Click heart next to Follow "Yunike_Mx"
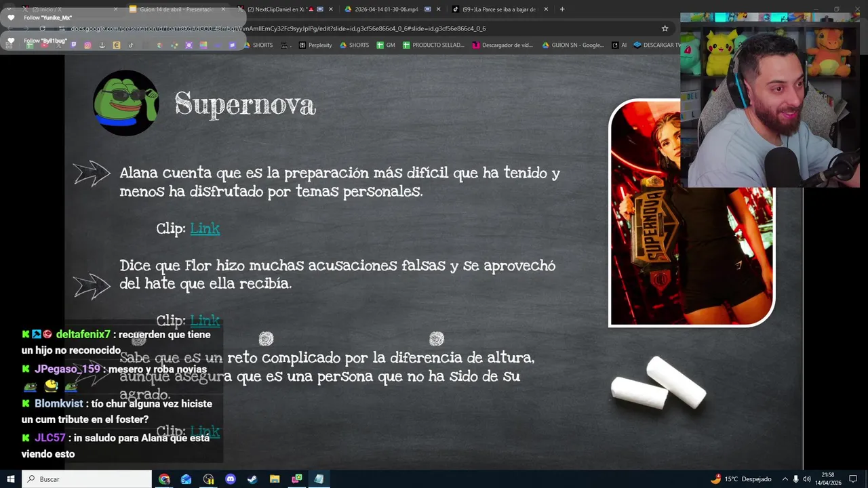This screenshot has height=488, width=868. (x=10, y=18)
